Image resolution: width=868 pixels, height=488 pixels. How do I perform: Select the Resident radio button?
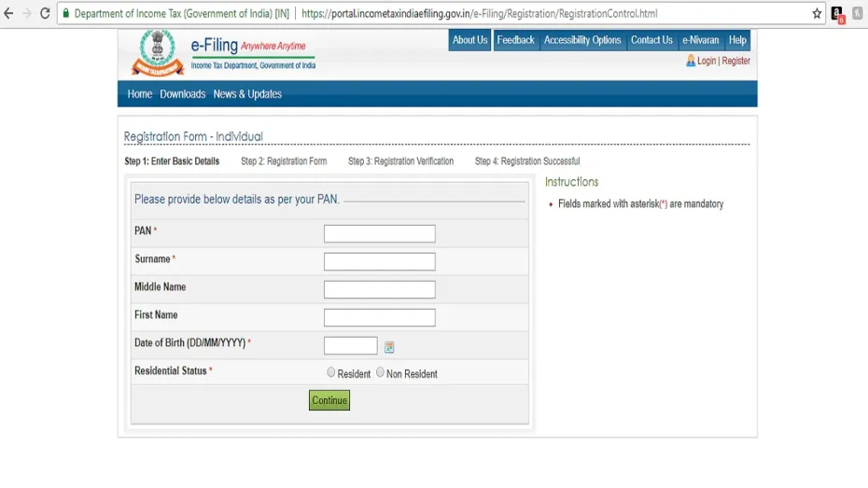[x=330, y=372]
